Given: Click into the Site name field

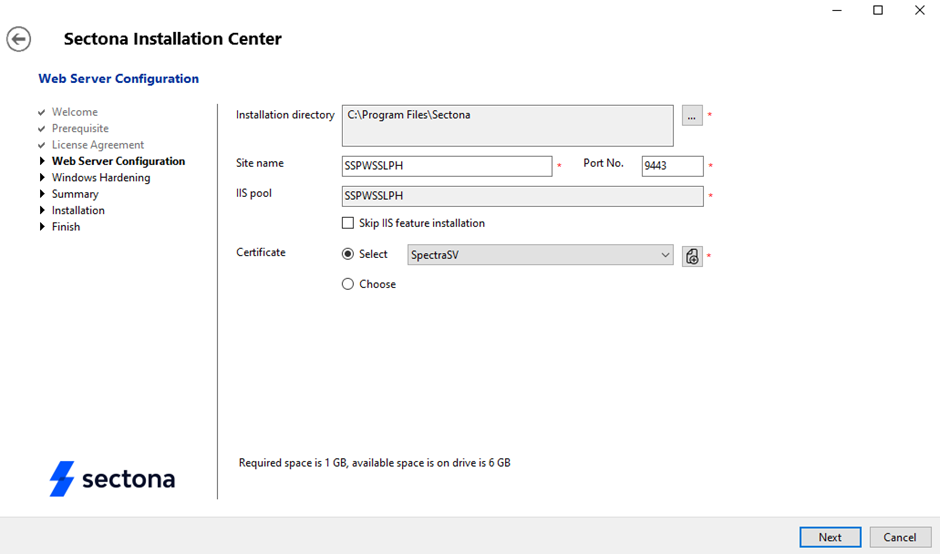Looking at the screenshot, I should click(x=446, y=166).
